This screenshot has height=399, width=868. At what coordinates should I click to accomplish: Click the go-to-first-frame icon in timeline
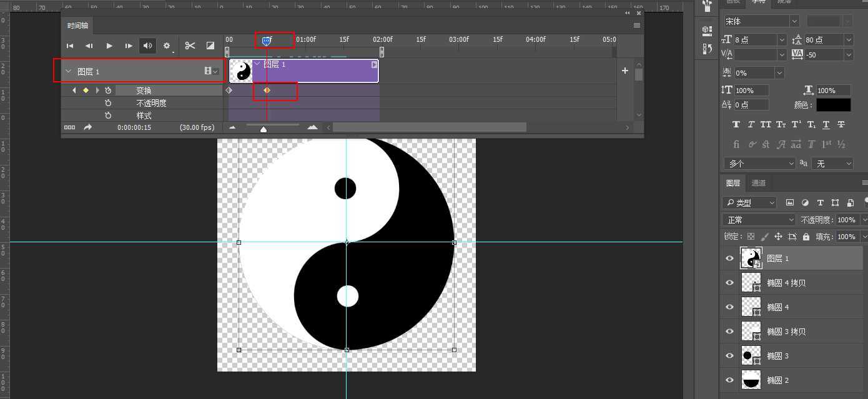(69, 45)
